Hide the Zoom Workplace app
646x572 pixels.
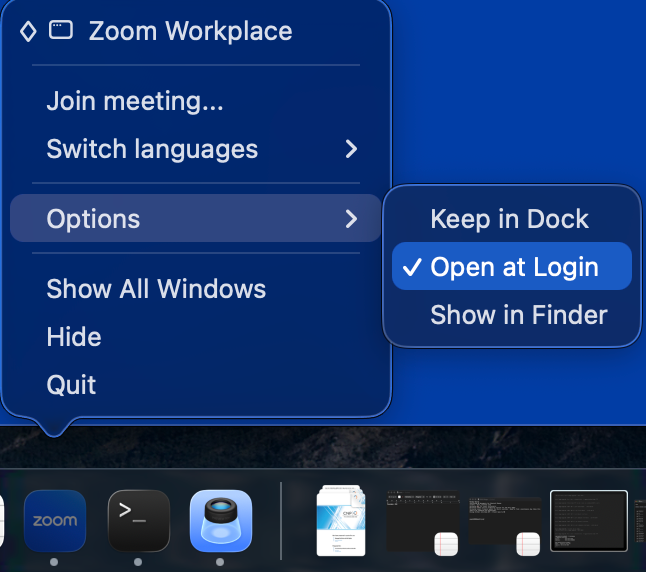pyautogui.click(x=74, y=337)
